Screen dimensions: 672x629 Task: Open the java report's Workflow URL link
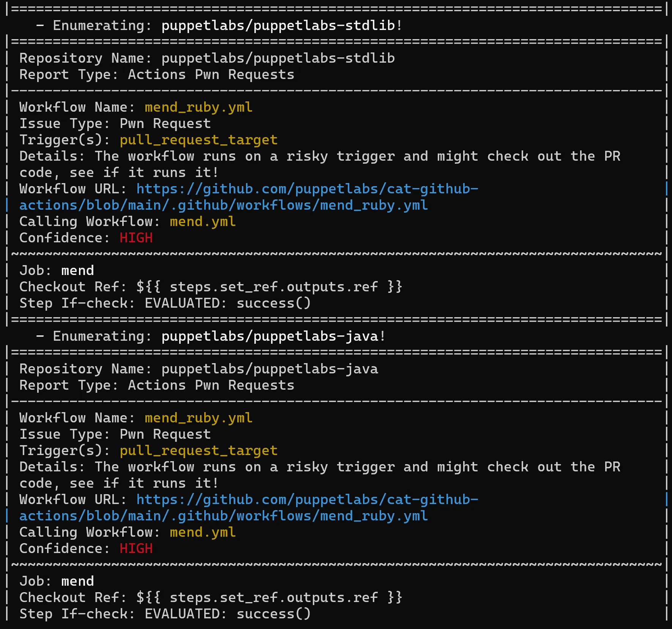tap(307, 500)
